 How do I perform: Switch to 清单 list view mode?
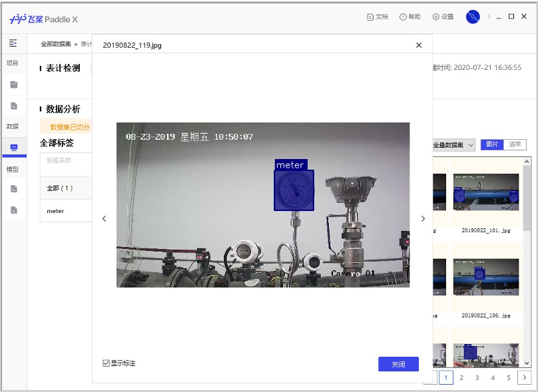click(515, 144)
